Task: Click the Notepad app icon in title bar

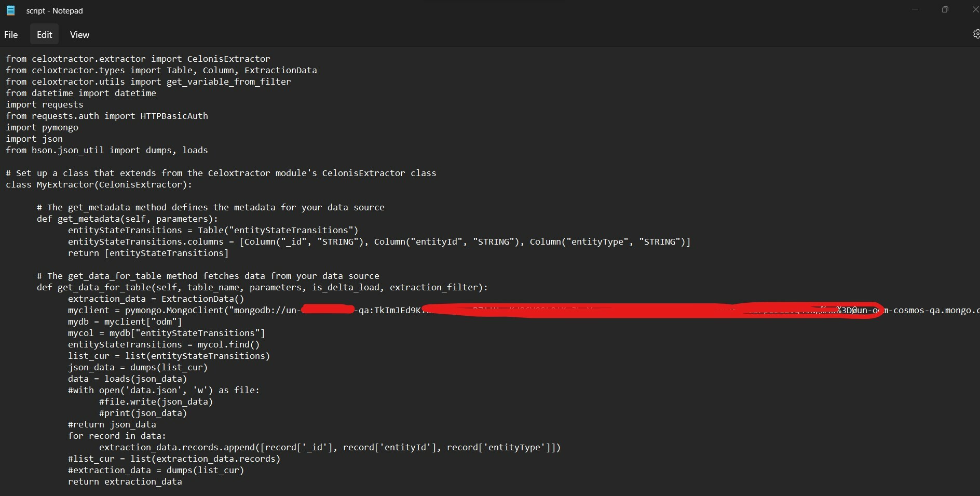Action: 10,10
